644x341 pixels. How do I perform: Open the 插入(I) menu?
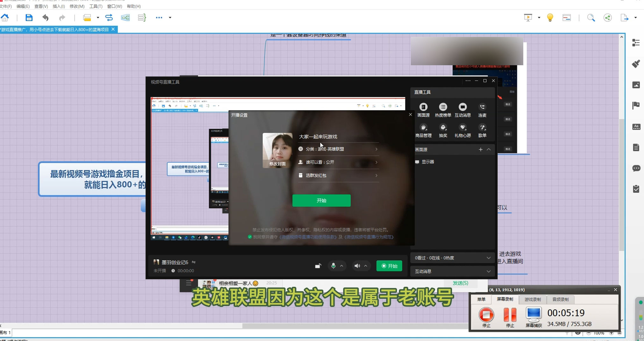click(x=59, y=6)
